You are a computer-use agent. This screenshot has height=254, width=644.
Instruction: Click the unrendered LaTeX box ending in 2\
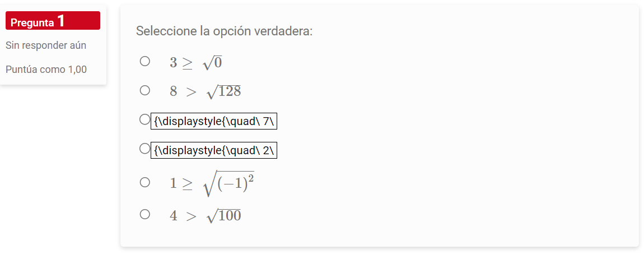[x=214, y=150]
